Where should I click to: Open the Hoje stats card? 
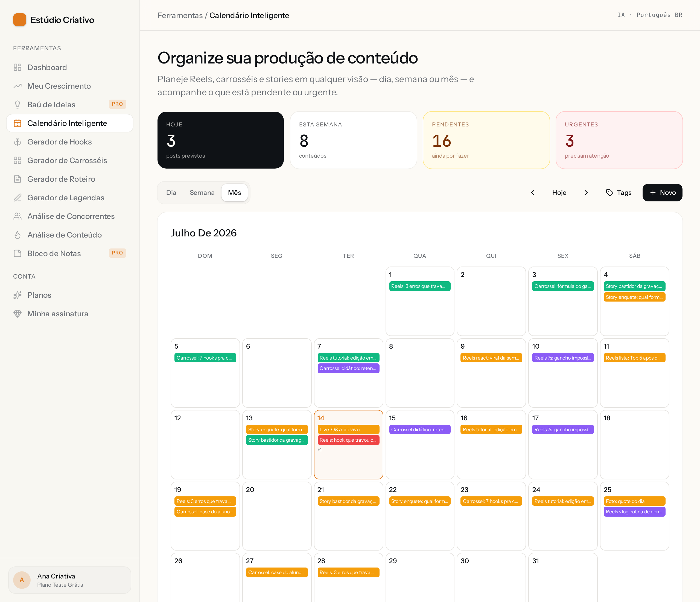tap(220, 140)
